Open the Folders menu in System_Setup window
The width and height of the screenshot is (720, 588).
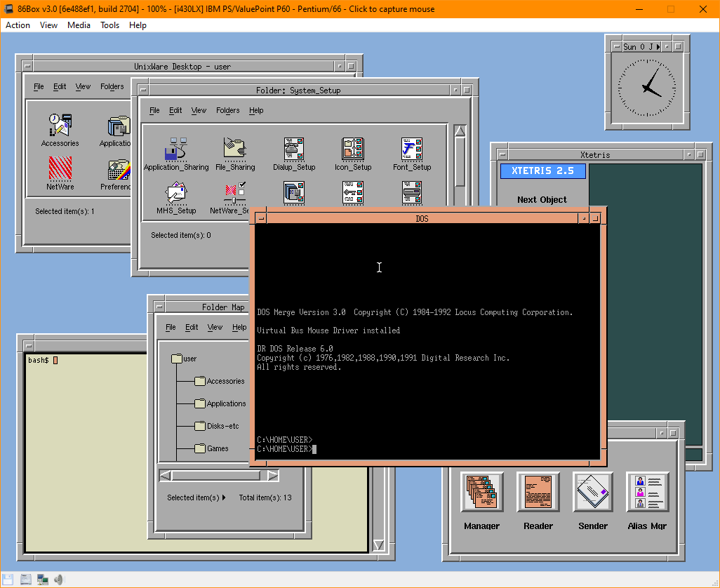pyautogui.click(x=227, y=110)
